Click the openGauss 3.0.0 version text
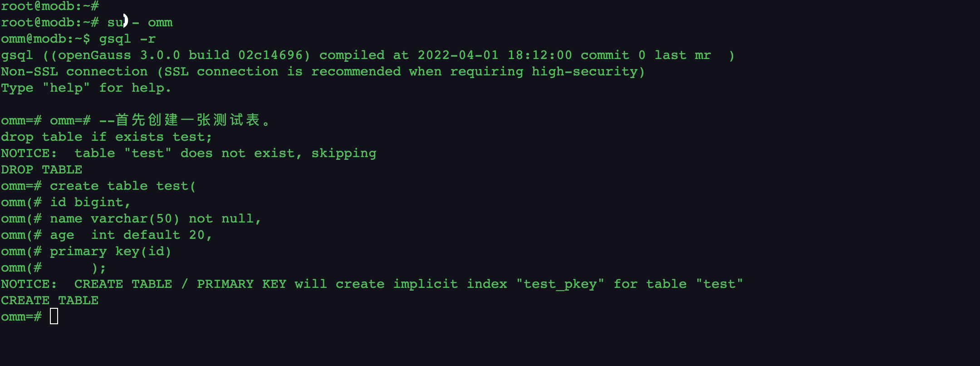 119,55
